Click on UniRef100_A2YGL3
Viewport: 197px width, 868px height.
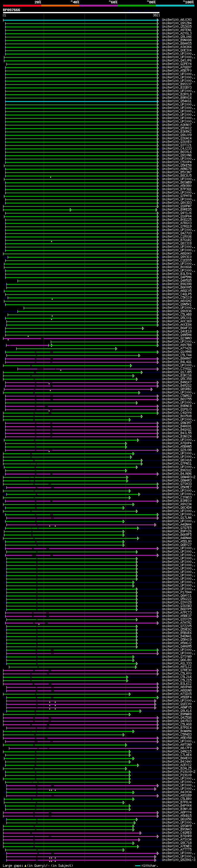point(177,33)
